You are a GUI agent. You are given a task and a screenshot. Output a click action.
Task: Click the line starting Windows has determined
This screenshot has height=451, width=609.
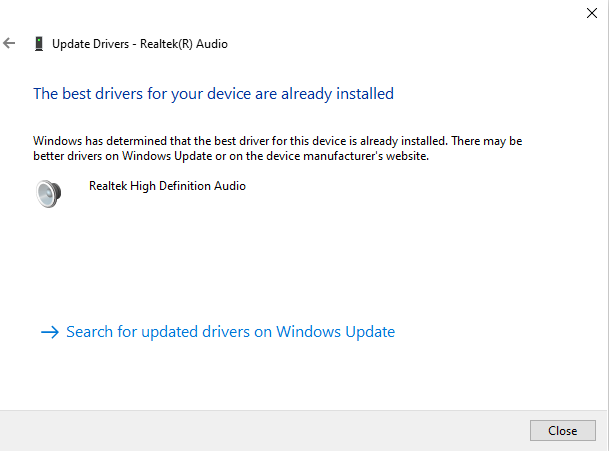[x=277, y=141]
